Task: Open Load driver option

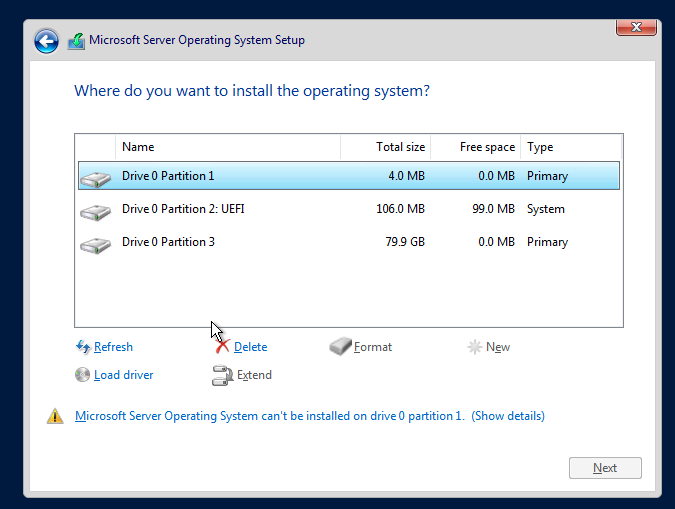Action: point(124,375)
